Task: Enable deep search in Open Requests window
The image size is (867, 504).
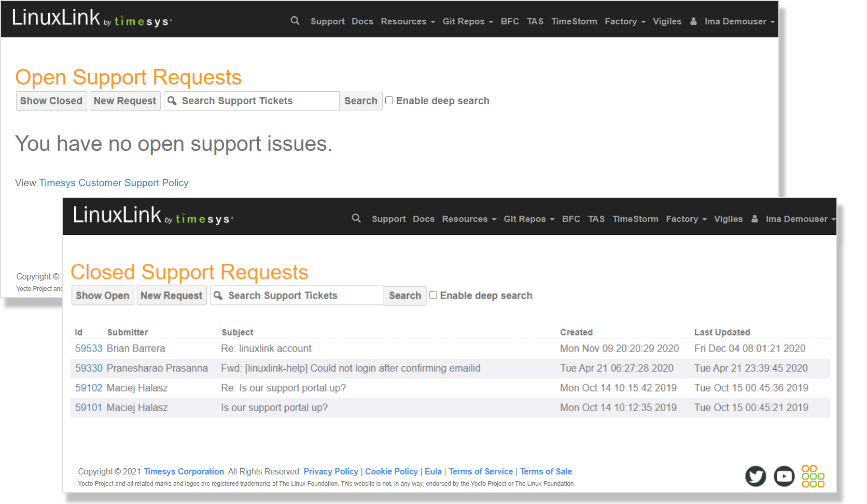Action: pos(389,101)
